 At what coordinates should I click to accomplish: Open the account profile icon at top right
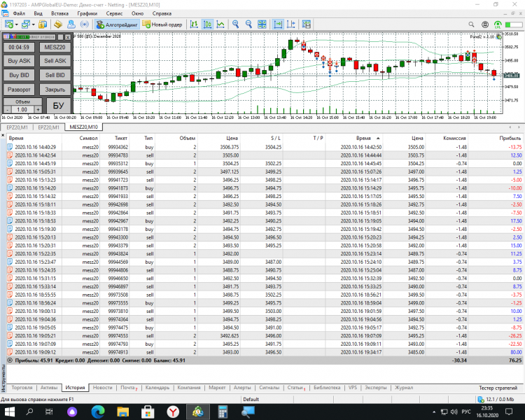tap(485, 24)
